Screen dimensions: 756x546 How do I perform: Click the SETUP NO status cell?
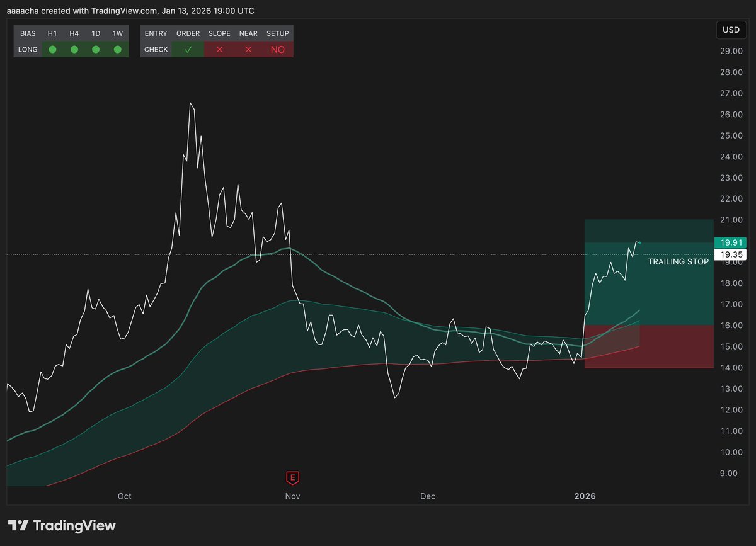[x=277, y=49]
